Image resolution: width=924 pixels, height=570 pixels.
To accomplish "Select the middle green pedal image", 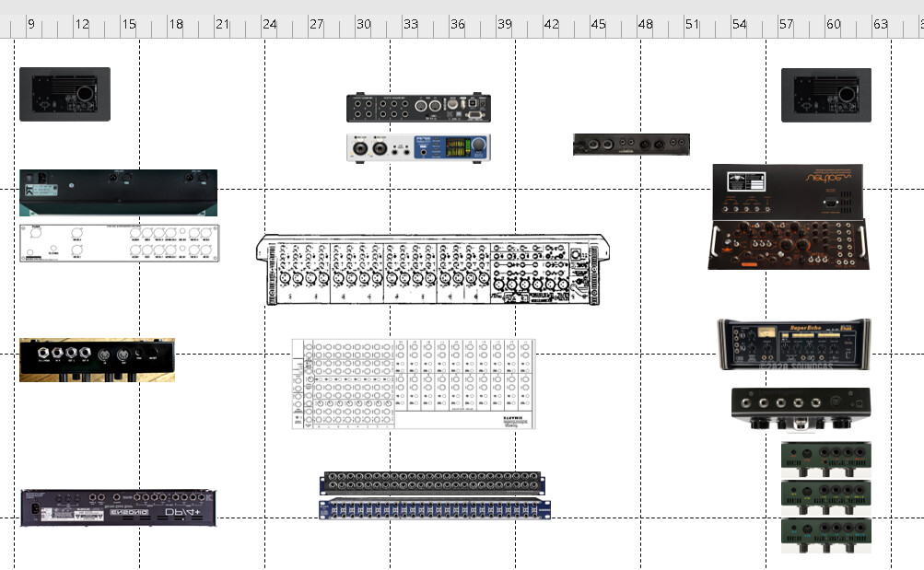I will tap(826, 498).
